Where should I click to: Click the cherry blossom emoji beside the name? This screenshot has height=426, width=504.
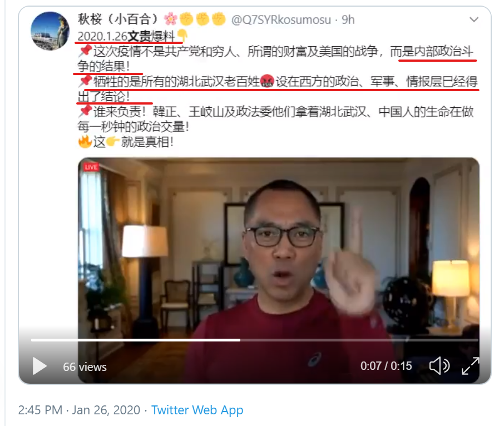click(x=170, y=19)
